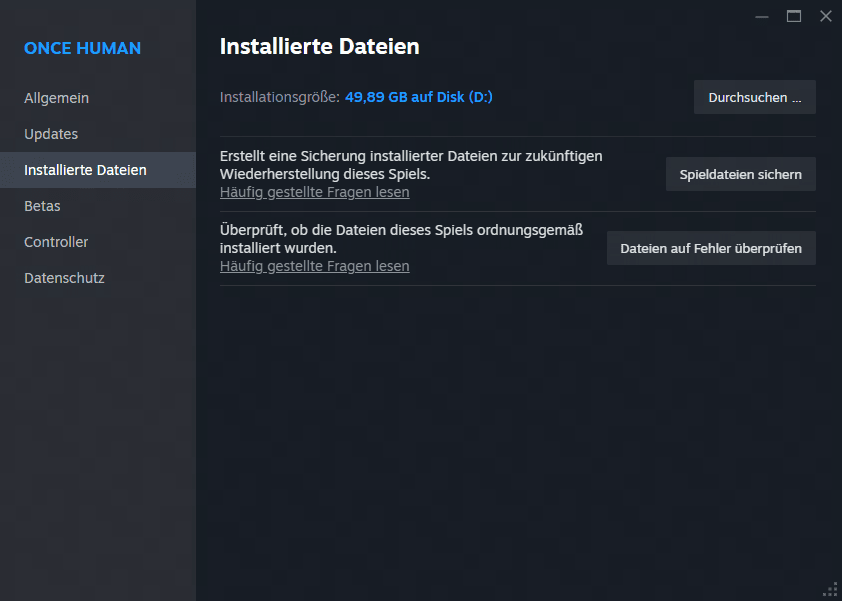Click the Installierte Dateien page heading
This screenshot has height=601, width=842.
pos(320,47)
